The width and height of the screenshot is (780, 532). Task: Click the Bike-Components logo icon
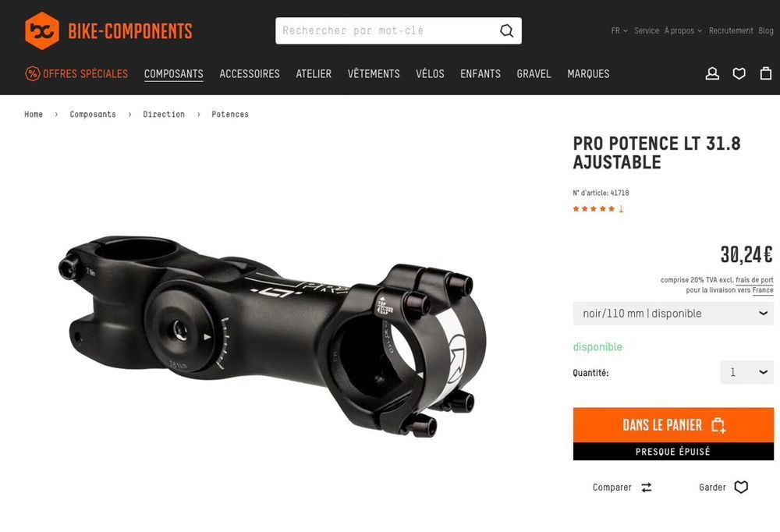42,31
